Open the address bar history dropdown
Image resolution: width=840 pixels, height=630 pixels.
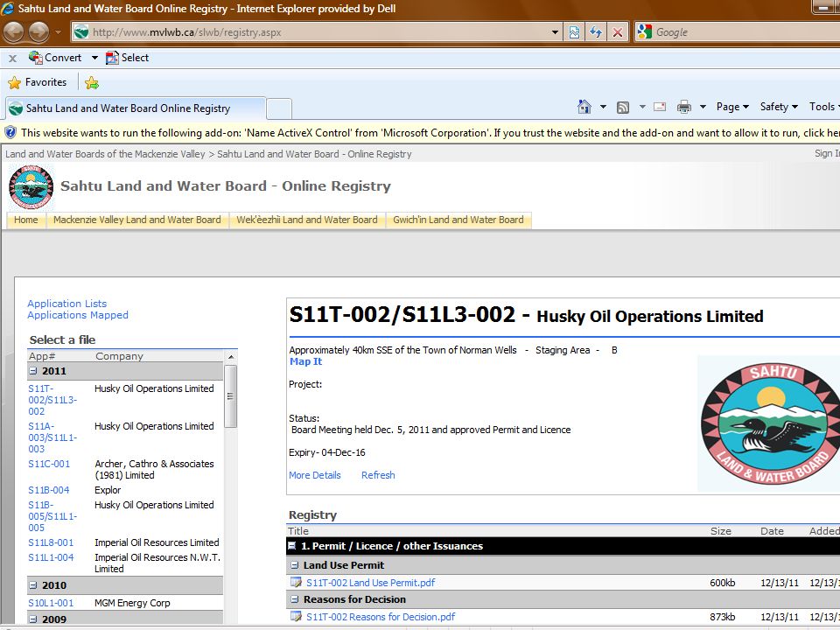coord(555,32)
